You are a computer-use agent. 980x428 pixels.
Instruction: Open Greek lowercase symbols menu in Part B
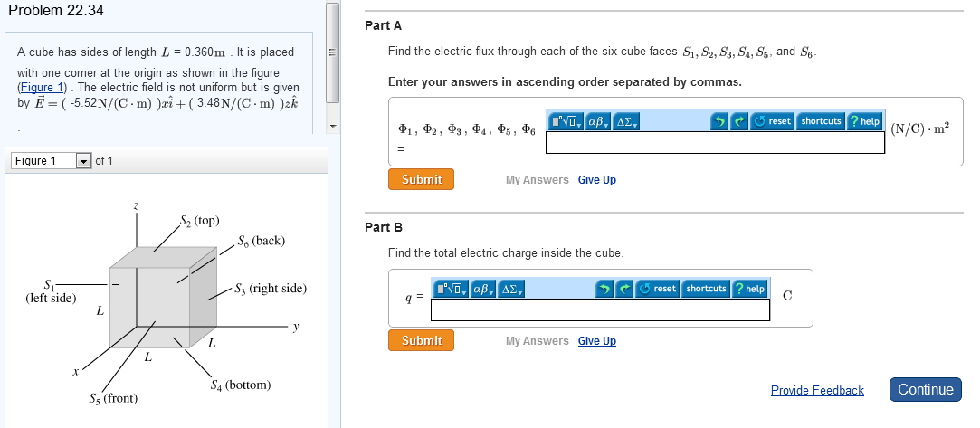[485, 289]
